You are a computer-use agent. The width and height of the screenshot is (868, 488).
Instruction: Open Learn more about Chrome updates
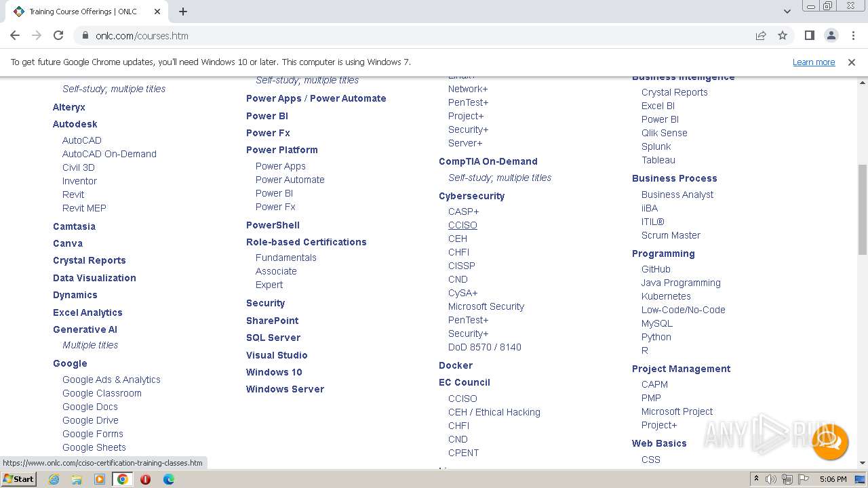pyautogui.click(x=814, y=62)
